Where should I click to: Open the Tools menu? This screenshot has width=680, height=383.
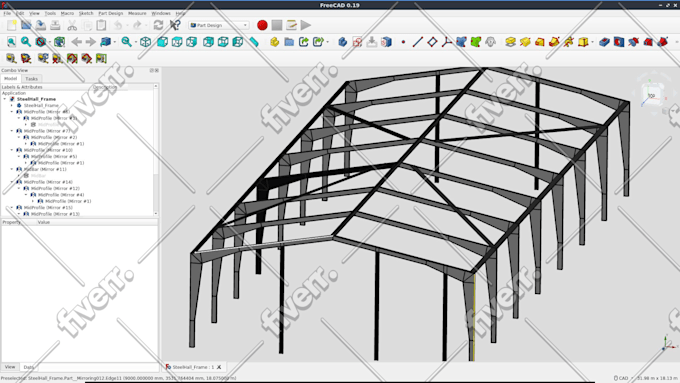pos(50,13)
